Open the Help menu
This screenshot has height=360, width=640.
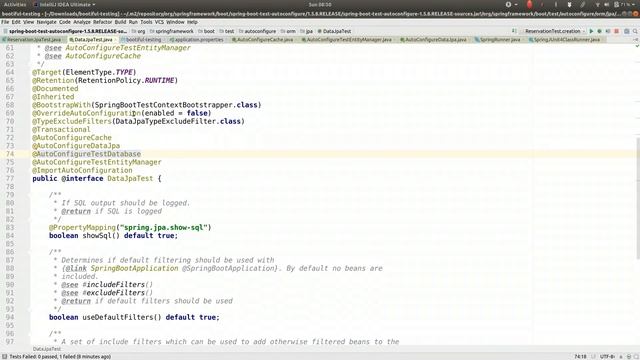click(x=192, y=22)
